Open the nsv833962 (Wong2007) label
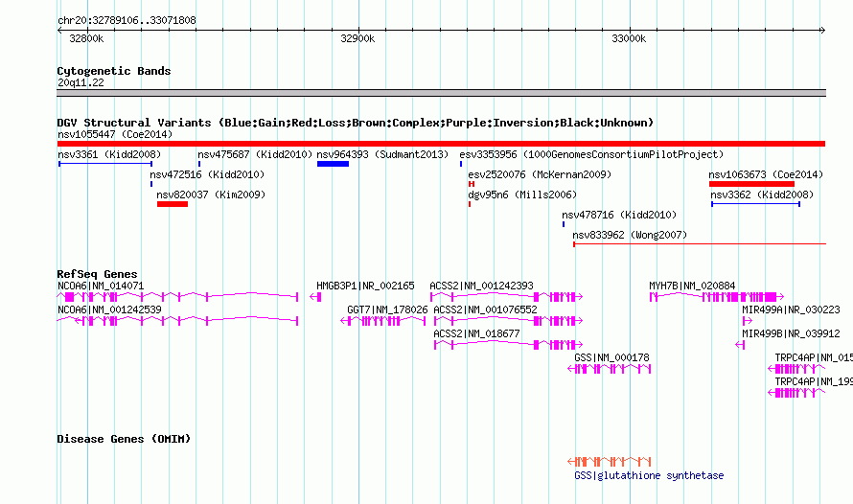The width and height of the screenshot is (853, 504). click(630, 235)
